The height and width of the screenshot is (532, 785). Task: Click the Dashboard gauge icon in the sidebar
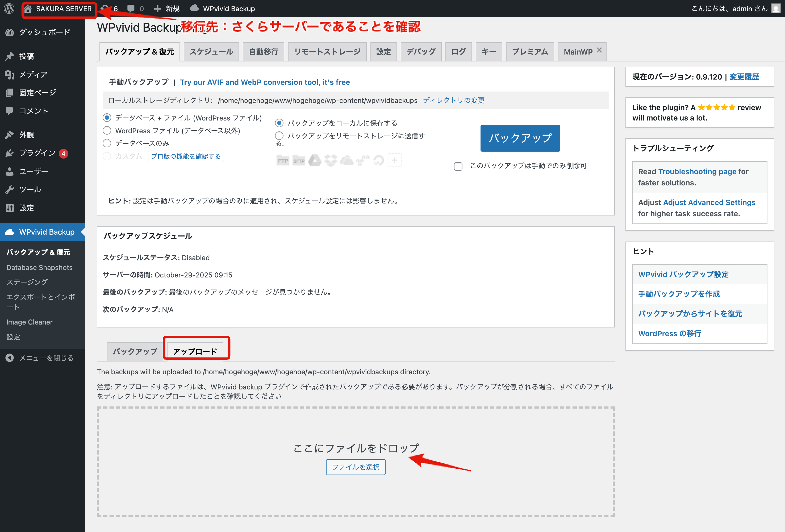[x=10, y=32]
